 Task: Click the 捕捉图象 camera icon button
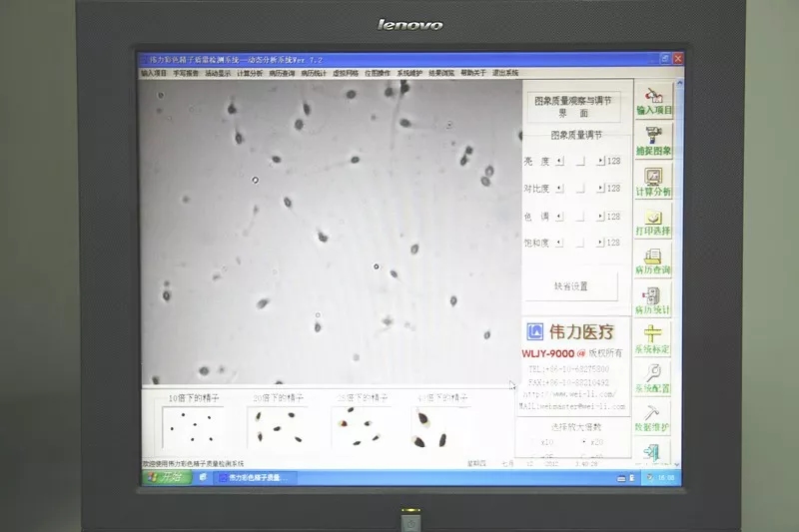654,141
